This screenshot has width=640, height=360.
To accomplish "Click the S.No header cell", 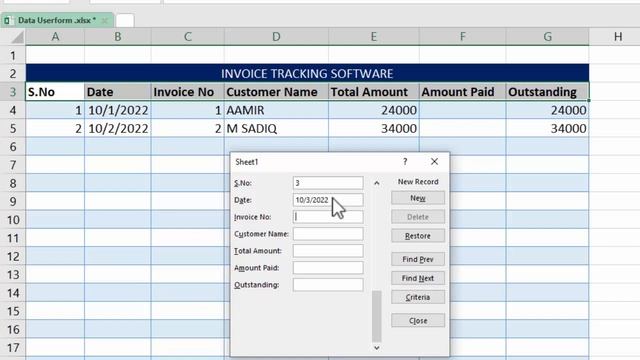I will pos(55,92).
